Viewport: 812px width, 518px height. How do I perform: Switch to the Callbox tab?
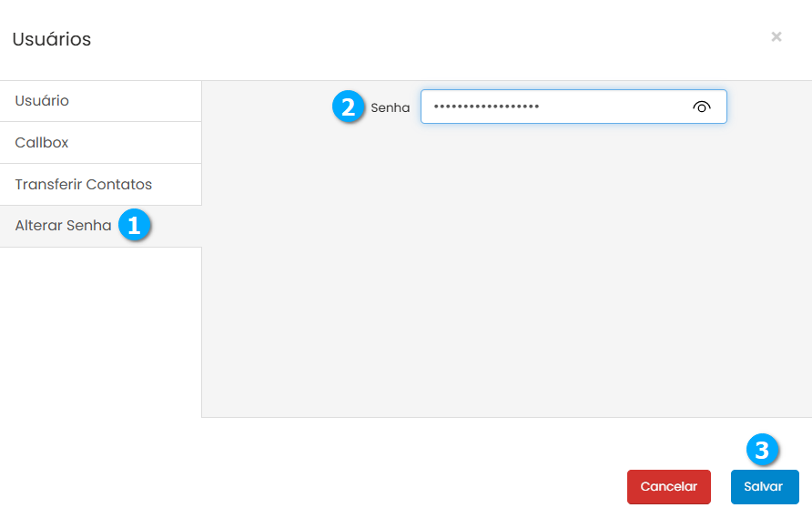click(42, 143)
